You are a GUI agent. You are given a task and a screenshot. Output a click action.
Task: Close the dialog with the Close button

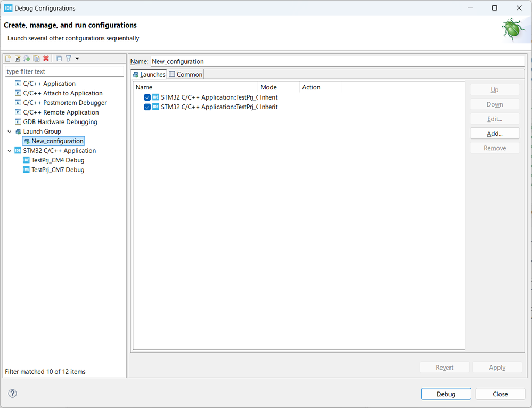[x=500, y=394]
